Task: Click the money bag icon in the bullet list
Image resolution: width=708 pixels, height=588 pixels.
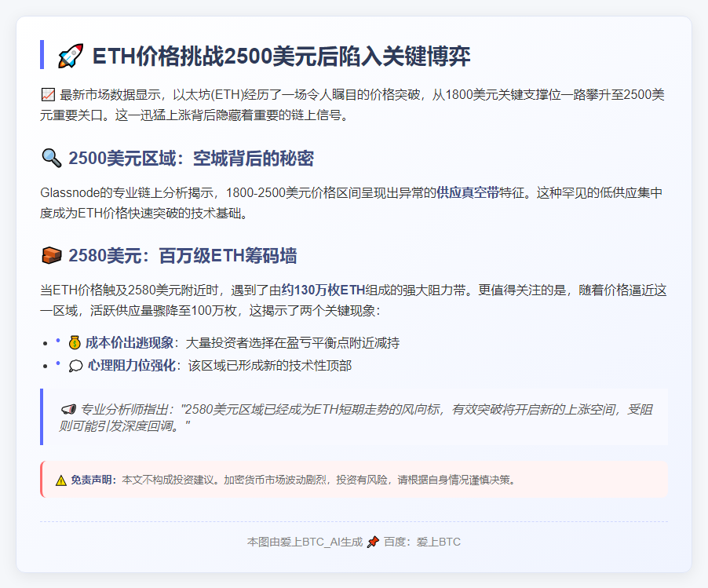Action: click(75, 342)
